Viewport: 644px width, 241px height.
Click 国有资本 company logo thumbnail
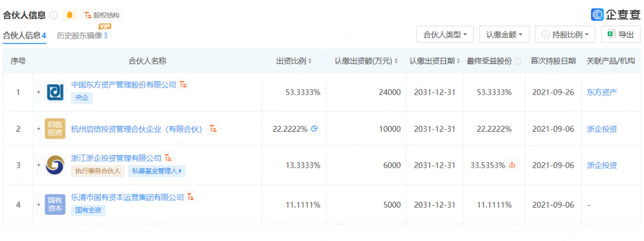pos(55,205)
